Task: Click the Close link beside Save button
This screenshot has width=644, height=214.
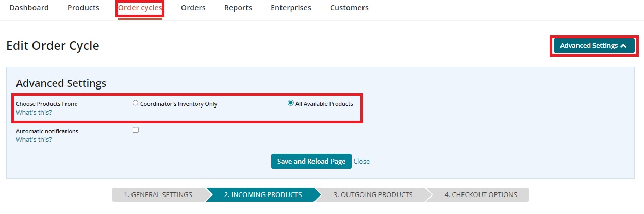Action: tap(361, 162)
